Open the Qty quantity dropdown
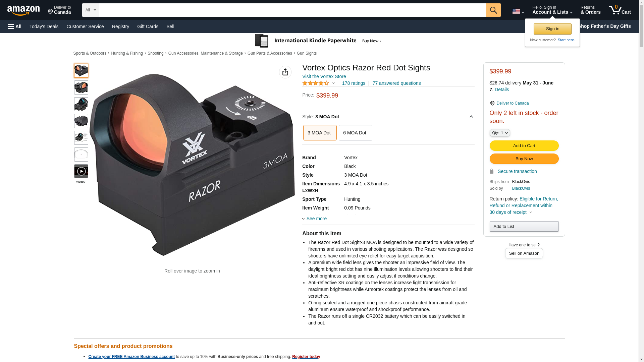644x362 pixels. (x=500, y=133)
